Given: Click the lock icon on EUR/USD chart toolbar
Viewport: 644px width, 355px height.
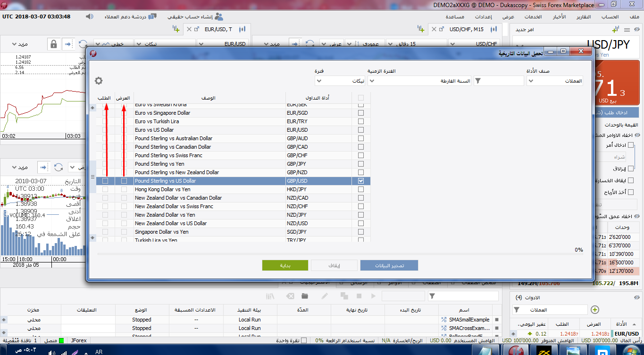Looking at the screenshot, I should (x=53, y=44).
